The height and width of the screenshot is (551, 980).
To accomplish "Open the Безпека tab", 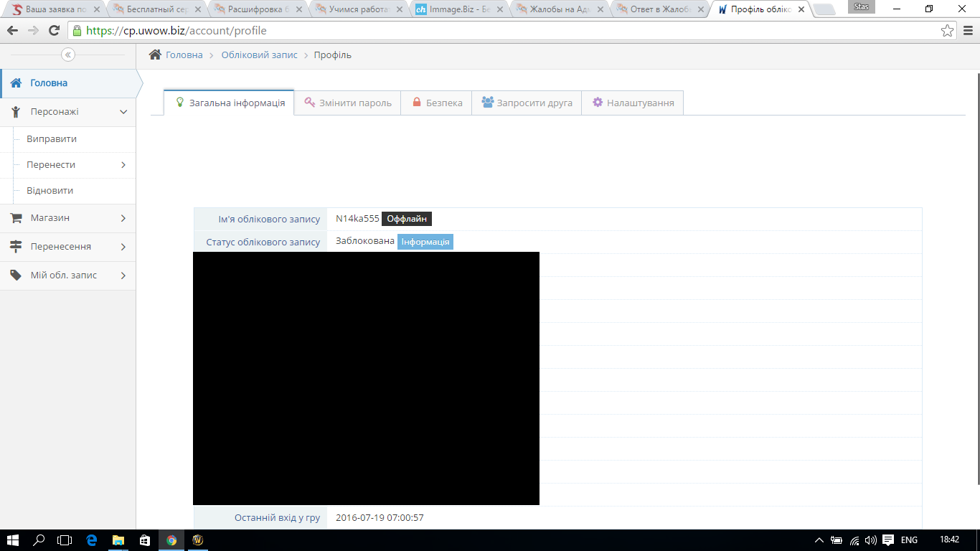I will point(437,103).
